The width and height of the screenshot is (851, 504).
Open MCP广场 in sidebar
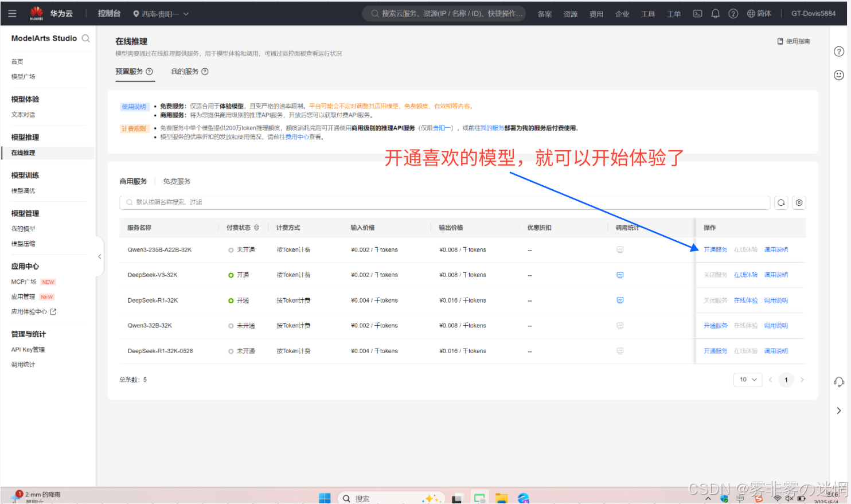(24, 282)
